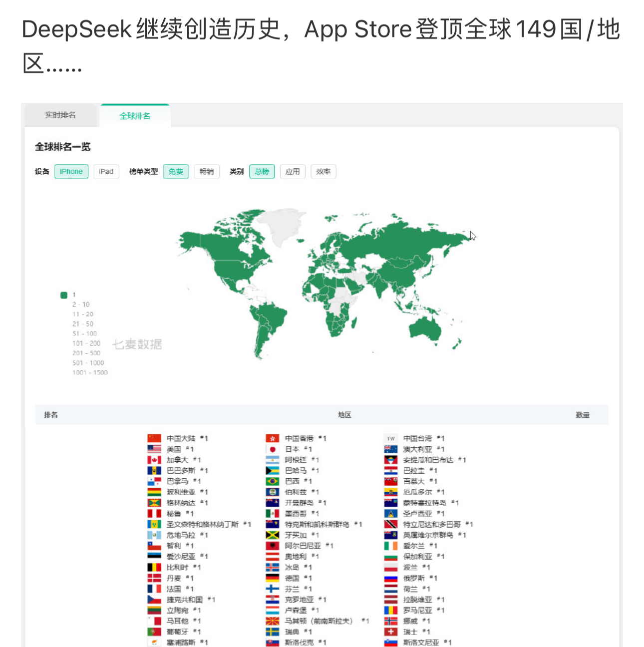Click the 排名 column header

click(51, 415)
